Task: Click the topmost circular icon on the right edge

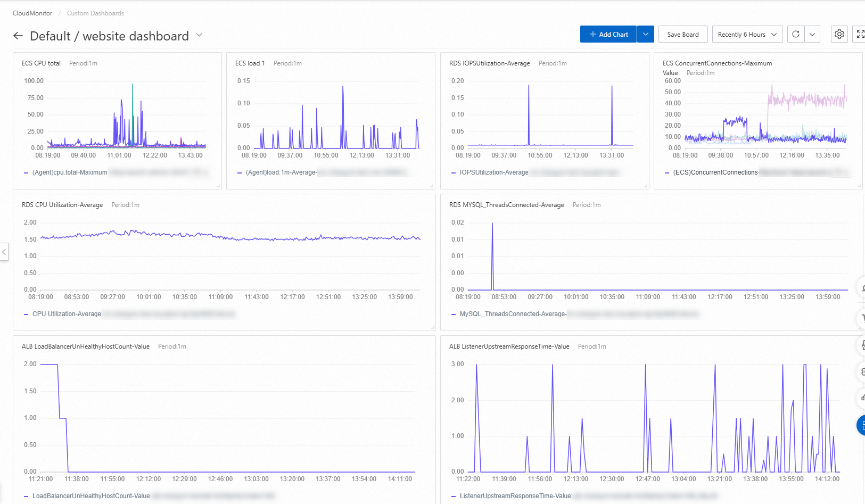Action: tap(862, 287)
